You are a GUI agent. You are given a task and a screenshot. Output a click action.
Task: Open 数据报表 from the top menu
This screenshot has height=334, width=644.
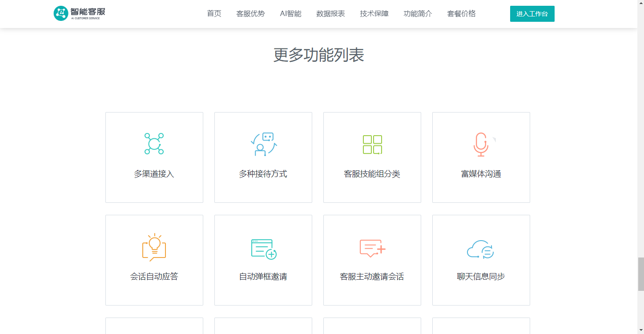(x=330, y=14)
